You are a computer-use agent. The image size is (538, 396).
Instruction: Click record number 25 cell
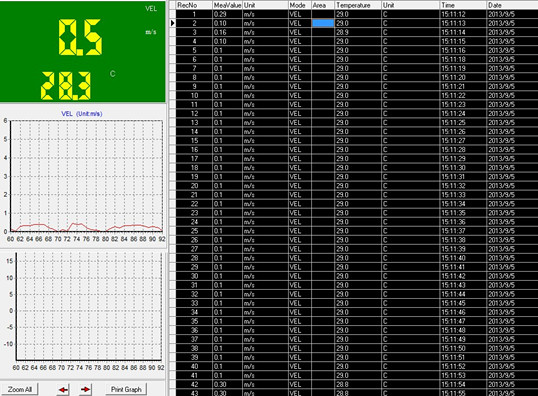[194, 231]
